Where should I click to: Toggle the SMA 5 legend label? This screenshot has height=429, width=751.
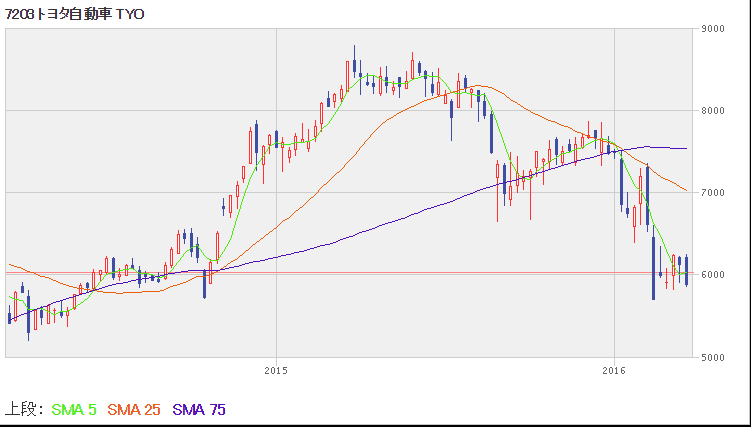point(73,409)
